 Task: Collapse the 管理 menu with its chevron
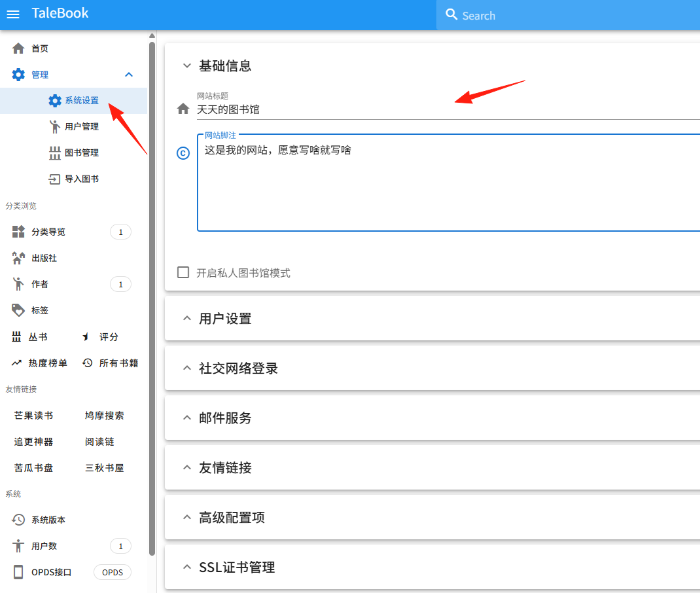(129, 75)
